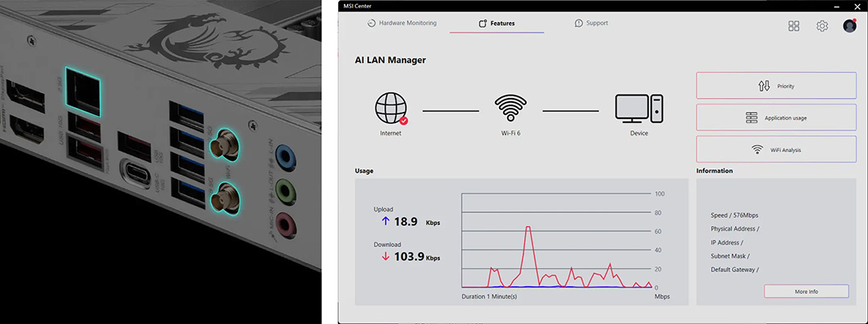The image size is (868, 324).
Task: Click the Application usage list icon
Action: [x=752, y=118]
